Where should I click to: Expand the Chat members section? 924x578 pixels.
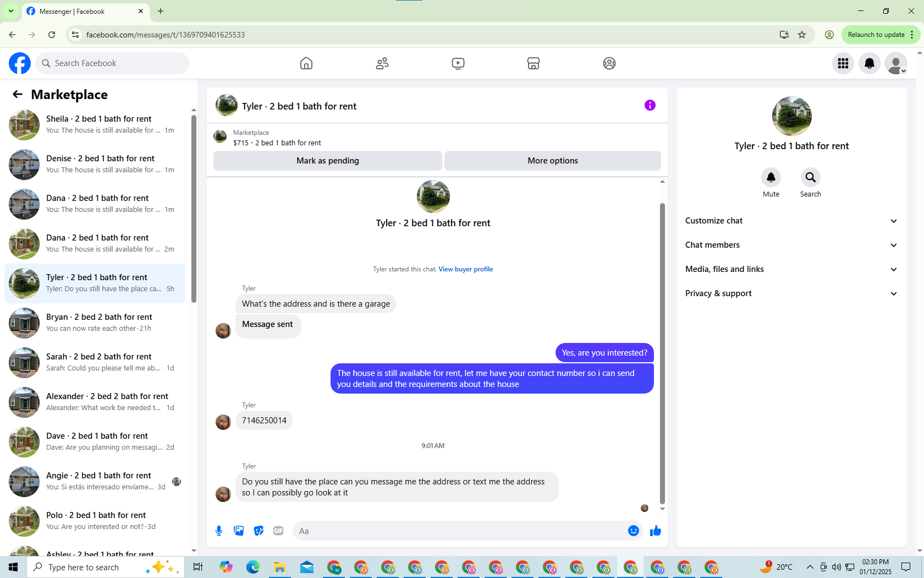(x=791, y=245)
